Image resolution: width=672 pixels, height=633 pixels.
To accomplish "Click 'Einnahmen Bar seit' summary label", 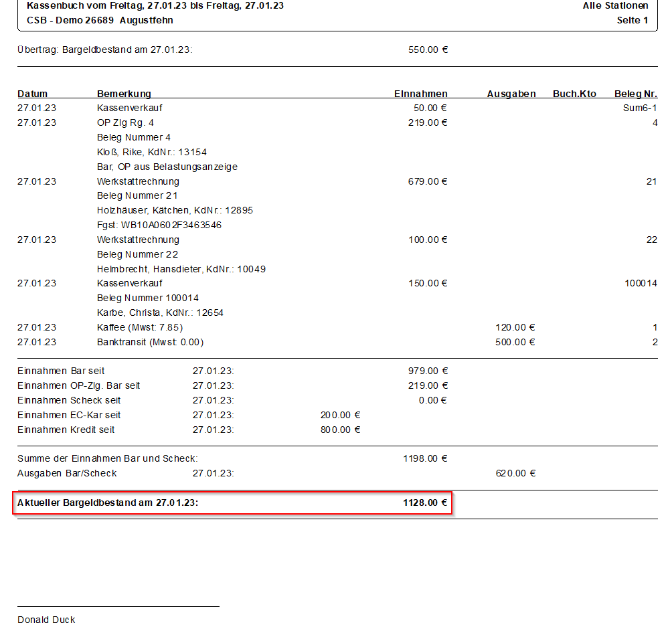I will pyautogui.click(x=61, y=371).
